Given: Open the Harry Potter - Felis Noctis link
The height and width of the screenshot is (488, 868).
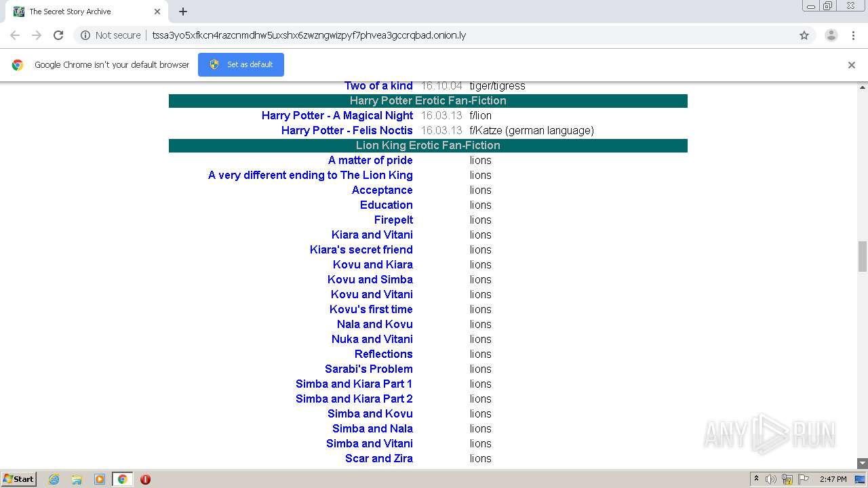Looking at the screenshot, I should pos(347,130).
